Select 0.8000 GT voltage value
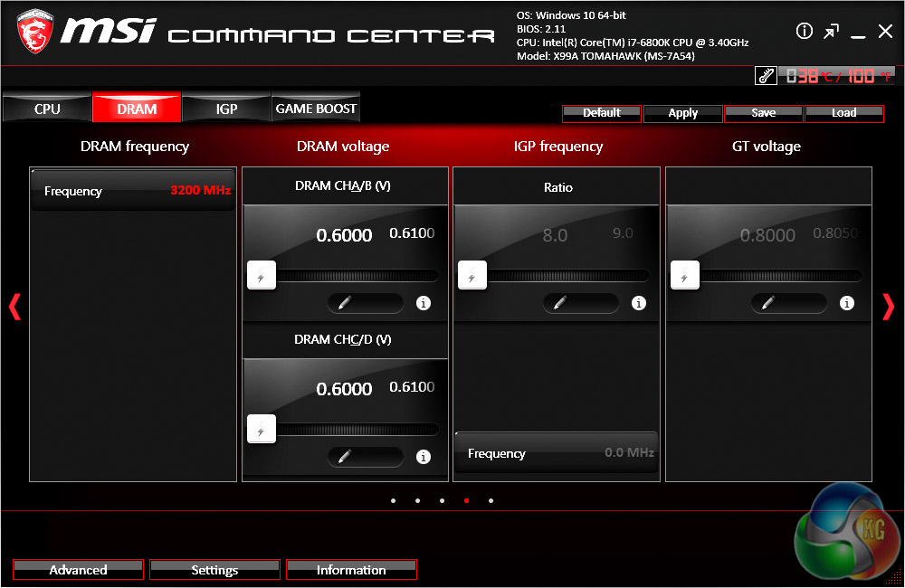 (767, 235)
